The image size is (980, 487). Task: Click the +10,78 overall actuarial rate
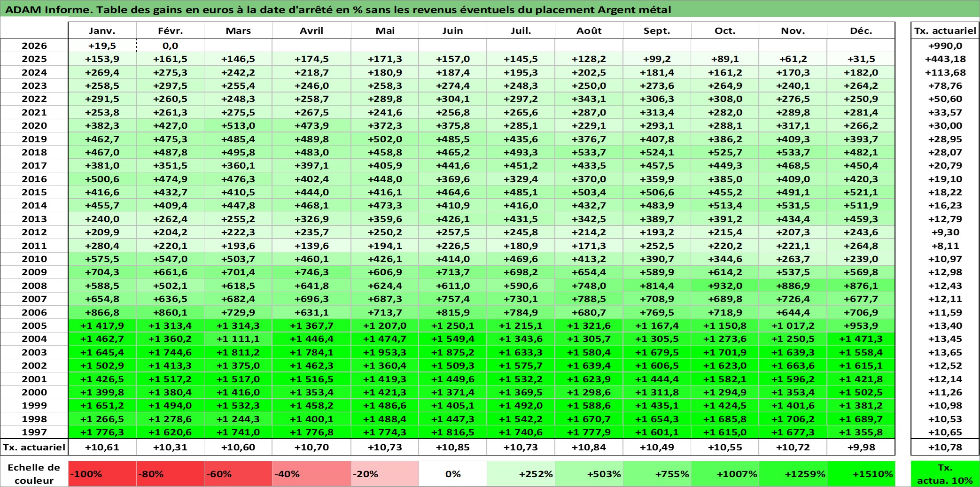(x=945, y=447)
